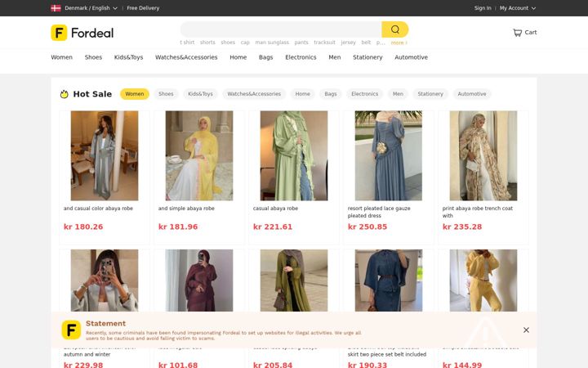Expand the My Account dropdown
This screenshot has height=368, width=588.
(x=518, y=8)
